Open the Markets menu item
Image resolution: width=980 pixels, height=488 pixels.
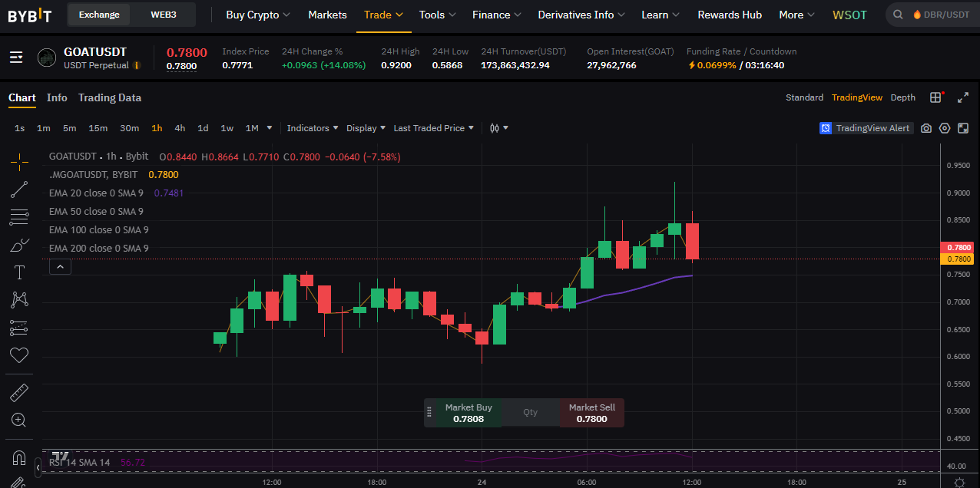click(327, 15)
